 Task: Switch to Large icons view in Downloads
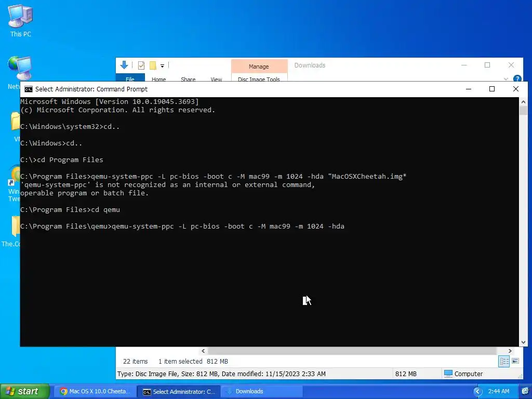coord(515,361)
